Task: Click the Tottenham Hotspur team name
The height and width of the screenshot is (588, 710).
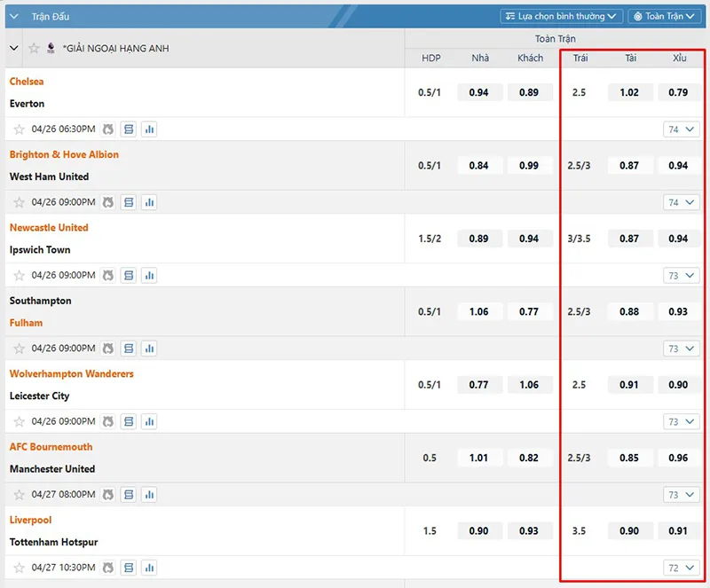Action: coord(54,542)
